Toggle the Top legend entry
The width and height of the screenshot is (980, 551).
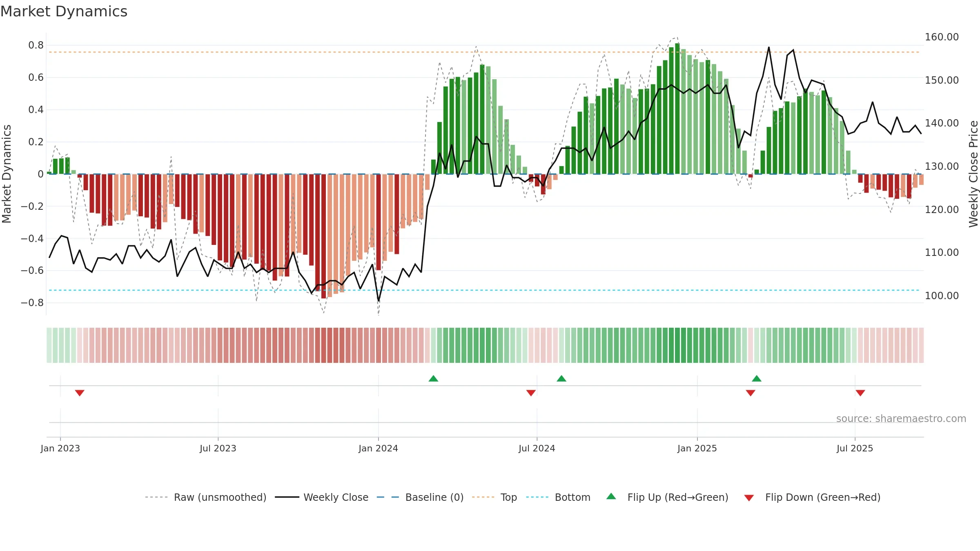[x=494, y=497]
